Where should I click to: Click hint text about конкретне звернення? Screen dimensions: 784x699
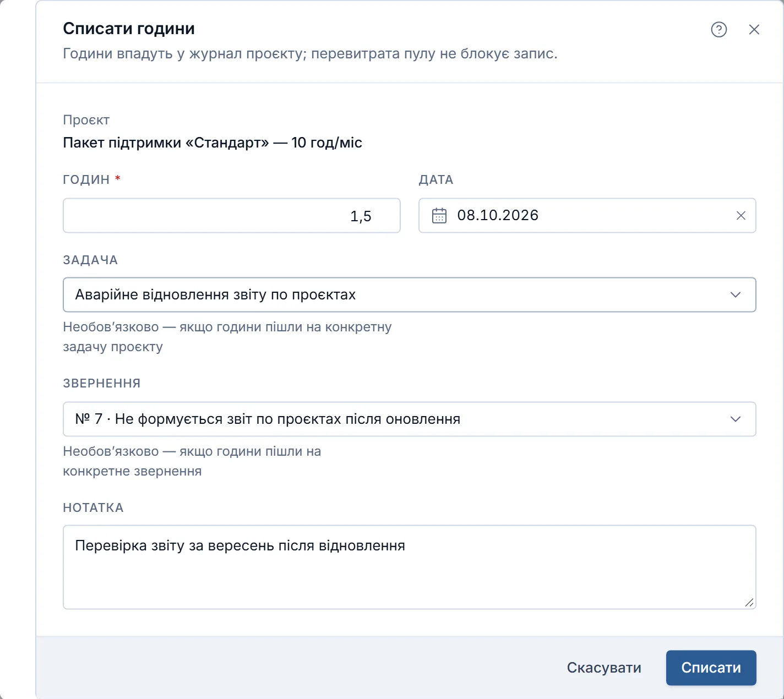192,461
